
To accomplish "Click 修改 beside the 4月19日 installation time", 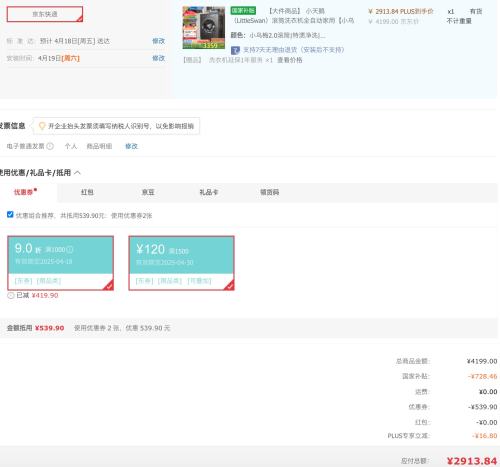I will (158, 58).
